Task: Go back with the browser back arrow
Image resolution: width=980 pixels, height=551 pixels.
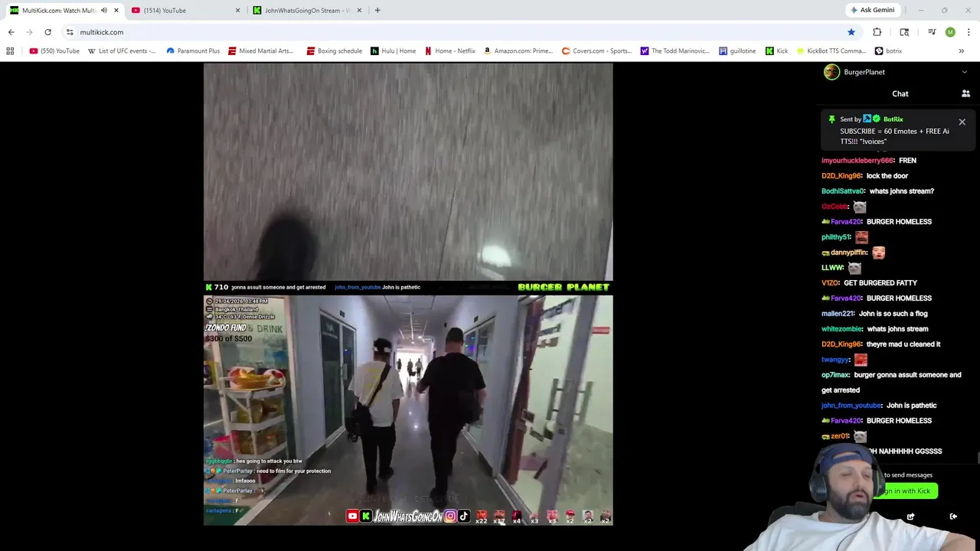Action: 11,32
